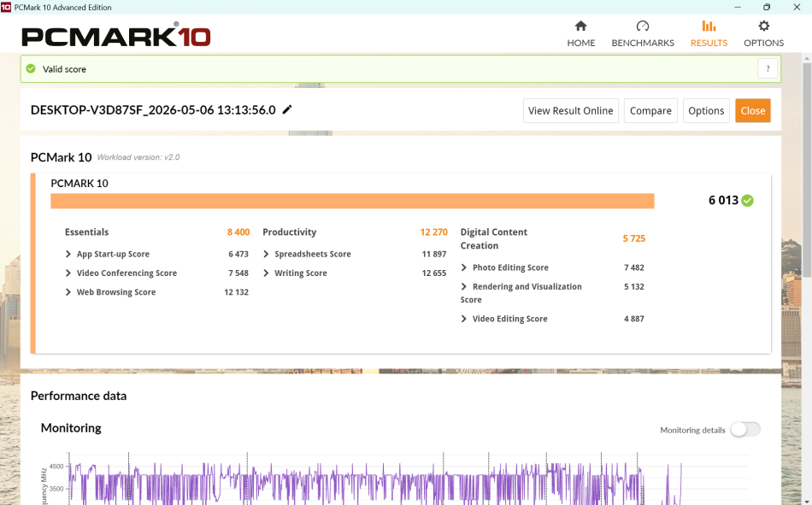Edit result name with pencil icon

coord(287,109)
